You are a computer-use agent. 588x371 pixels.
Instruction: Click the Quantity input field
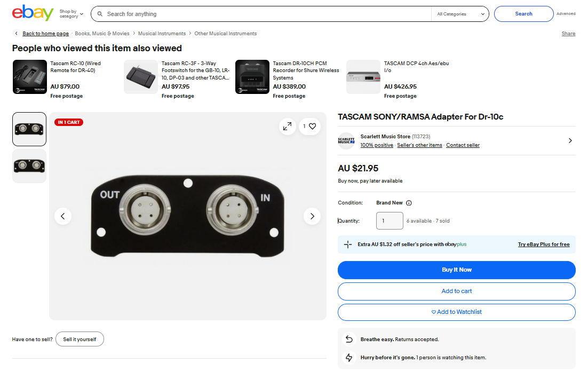[x=390, y=221]
